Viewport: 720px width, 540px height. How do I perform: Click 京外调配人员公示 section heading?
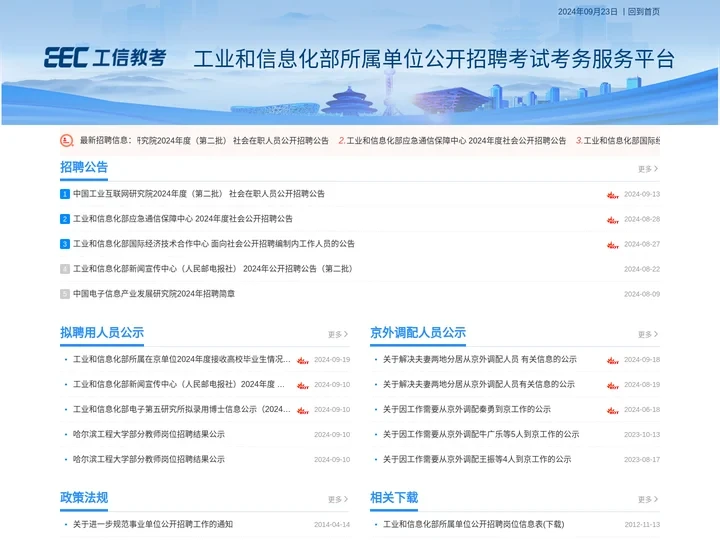(418, 332)
